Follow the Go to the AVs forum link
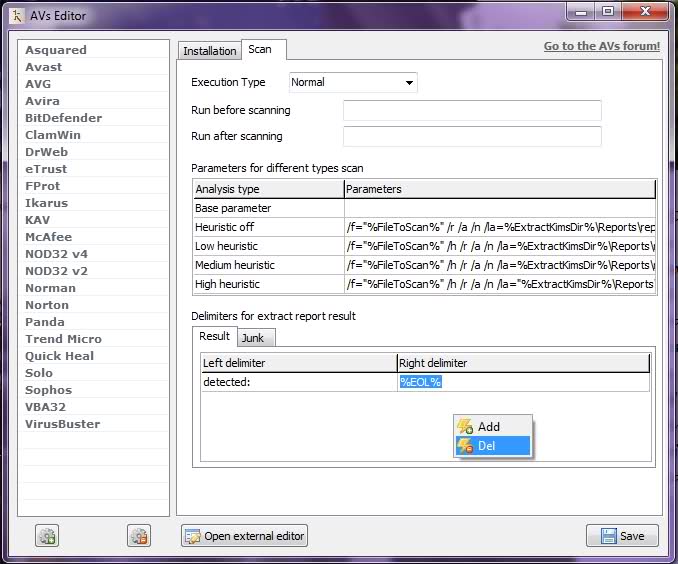This screenshot has width=678, height=564. point(602,46)
